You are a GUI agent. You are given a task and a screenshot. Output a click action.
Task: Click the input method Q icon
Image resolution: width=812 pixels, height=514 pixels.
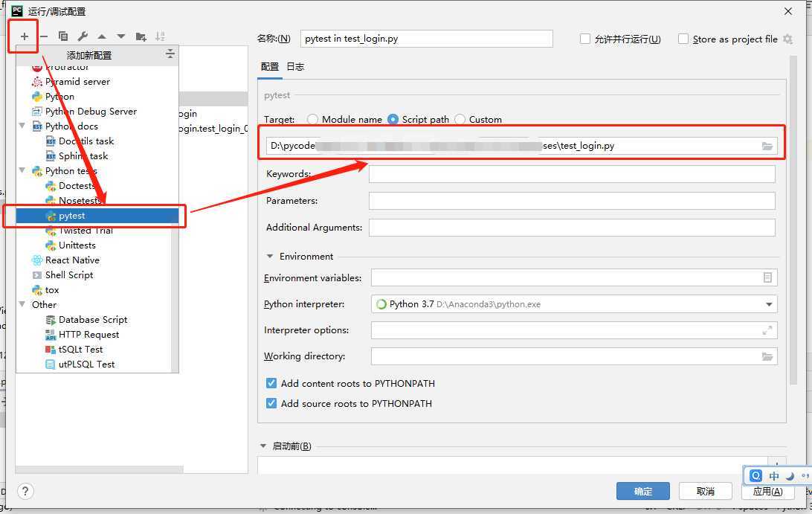point(756,475)
